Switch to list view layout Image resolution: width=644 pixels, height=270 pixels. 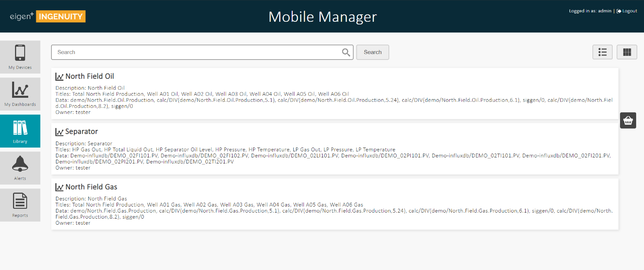[602, 52]
